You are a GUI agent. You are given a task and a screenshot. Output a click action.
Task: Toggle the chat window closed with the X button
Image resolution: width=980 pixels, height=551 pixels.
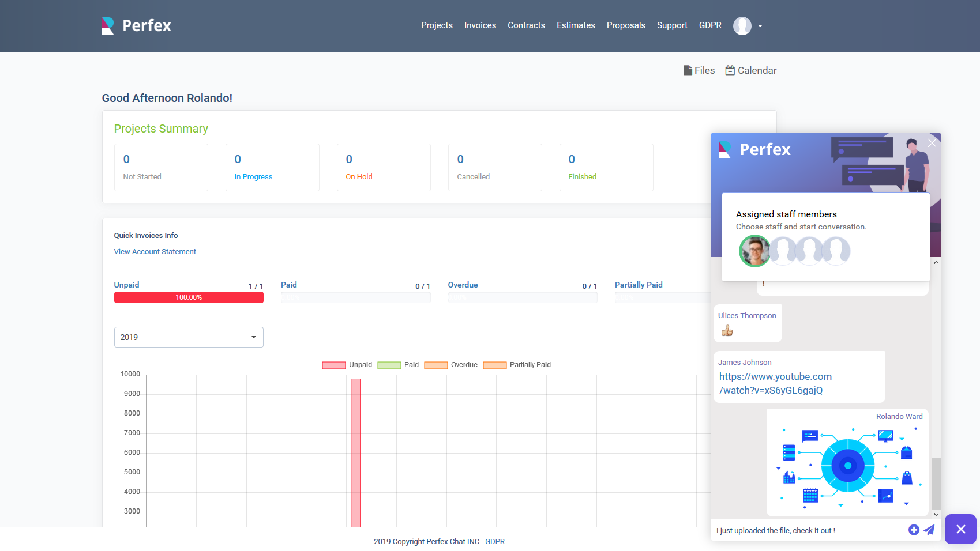coord(960,529)
